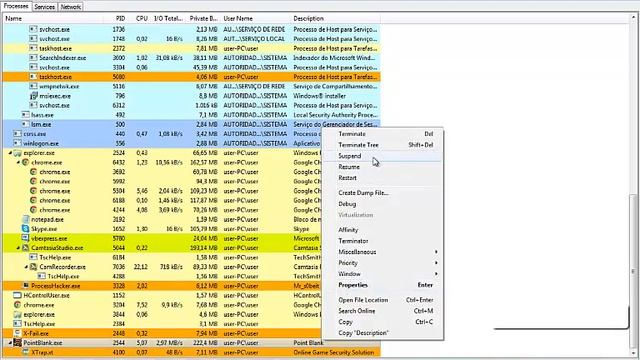Click chrome.exe icon with PID 5992
Viewport: 640px width, 360px height.
[x=33, y=181]
